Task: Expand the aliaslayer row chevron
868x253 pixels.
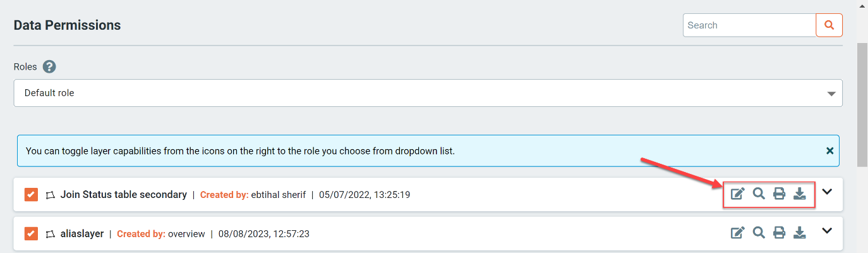Action: click(827, 231)
